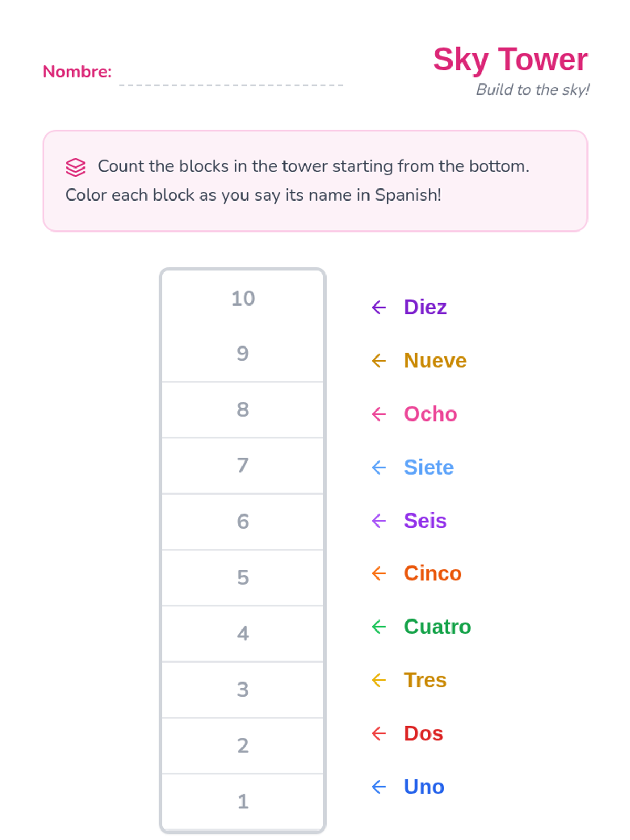Select tower block number 5
This screenshot has height=840, width=630.
tap(243, 577)
